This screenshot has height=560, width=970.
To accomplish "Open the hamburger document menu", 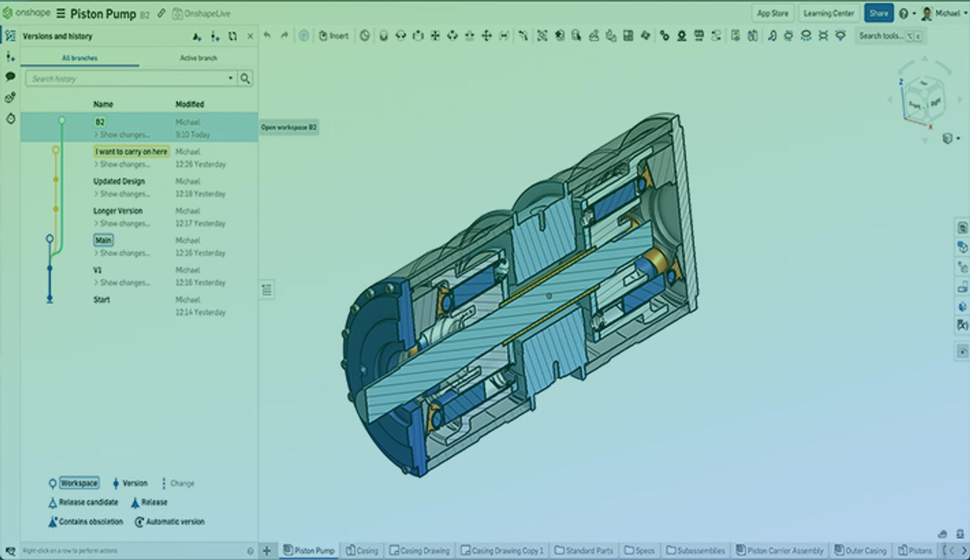I will click(61, 13).
